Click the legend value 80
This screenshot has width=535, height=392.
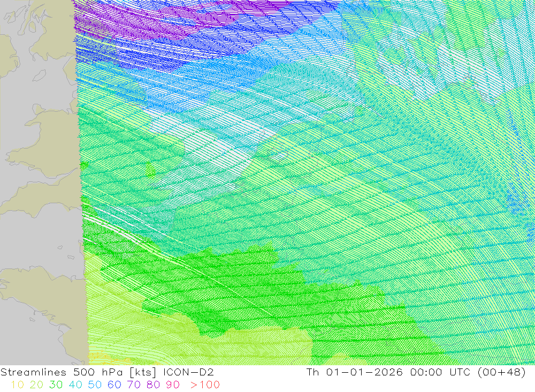point(153,385)
